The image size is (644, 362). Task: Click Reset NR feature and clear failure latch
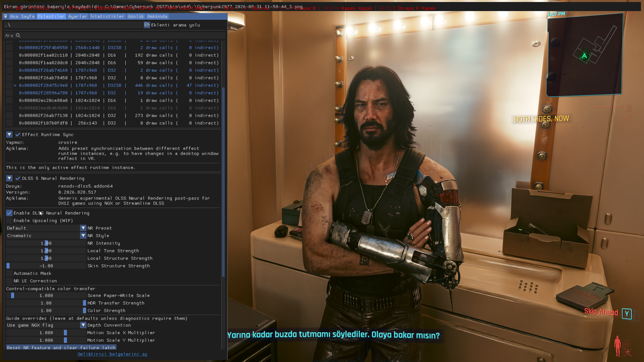point(61,347)
